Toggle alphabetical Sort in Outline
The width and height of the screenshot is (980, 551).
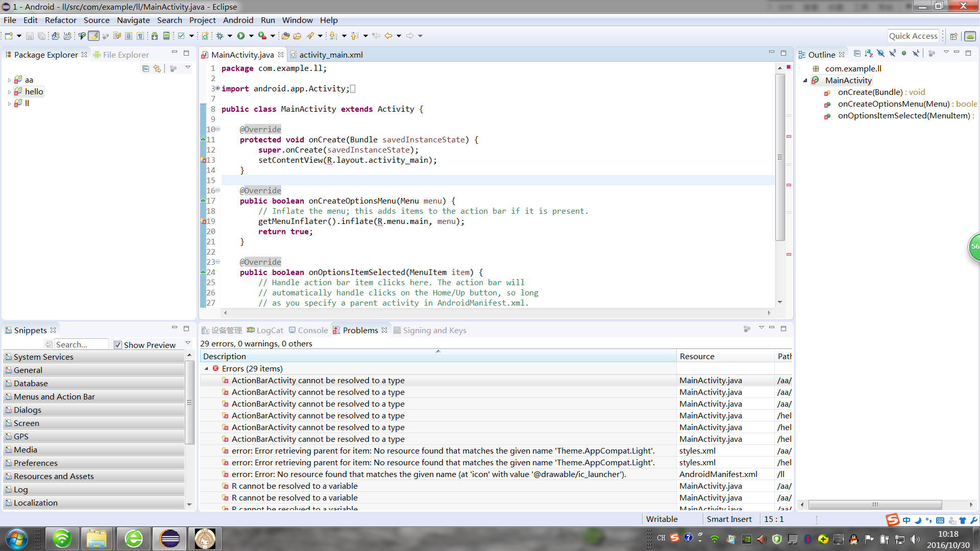pyautogui.click(x=869, y=54)
